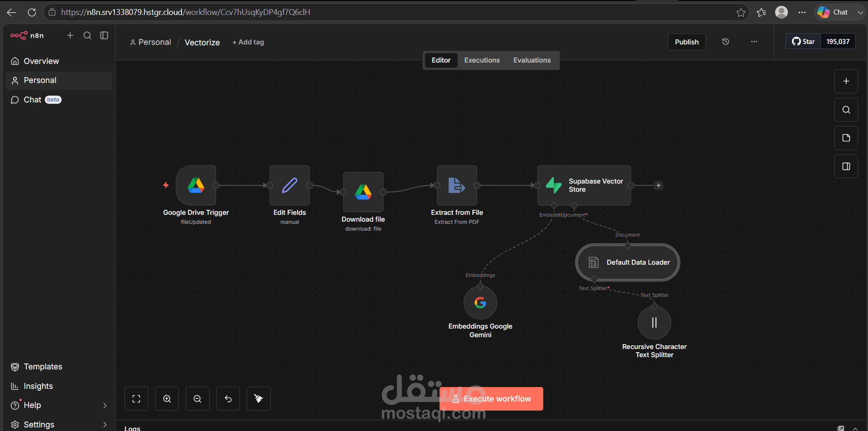Expand the Logs panel chevron

pyautogui.click(x=855, y=428)
